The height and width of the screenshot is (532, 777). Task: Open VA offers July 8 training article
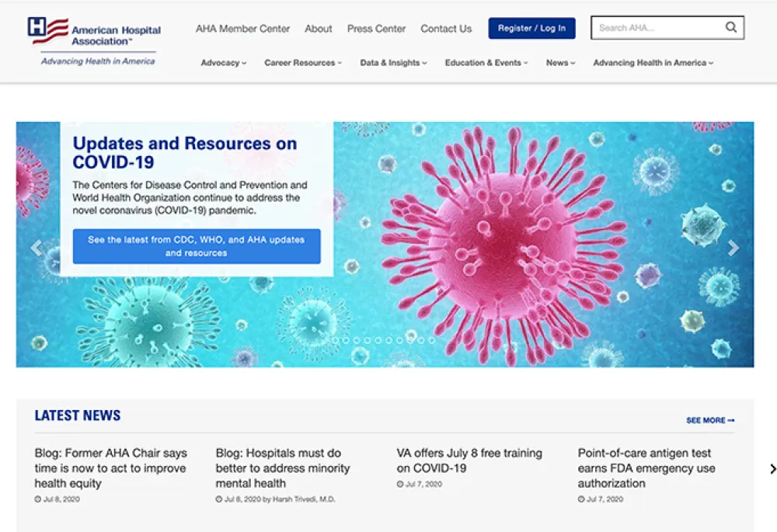coord(469,461)
